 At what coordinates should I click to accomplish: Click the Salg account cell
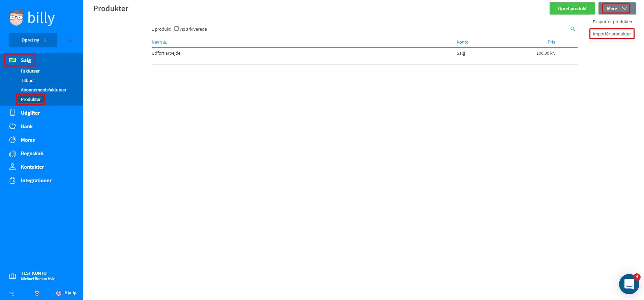click(x=461, y=53)
